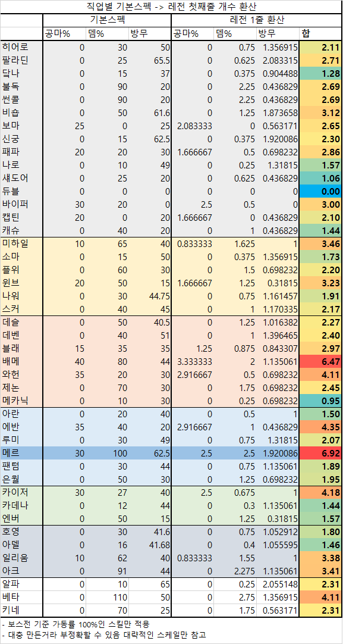Select the 데슬 row label
The image size is (343, 644).
click(22, 323)
